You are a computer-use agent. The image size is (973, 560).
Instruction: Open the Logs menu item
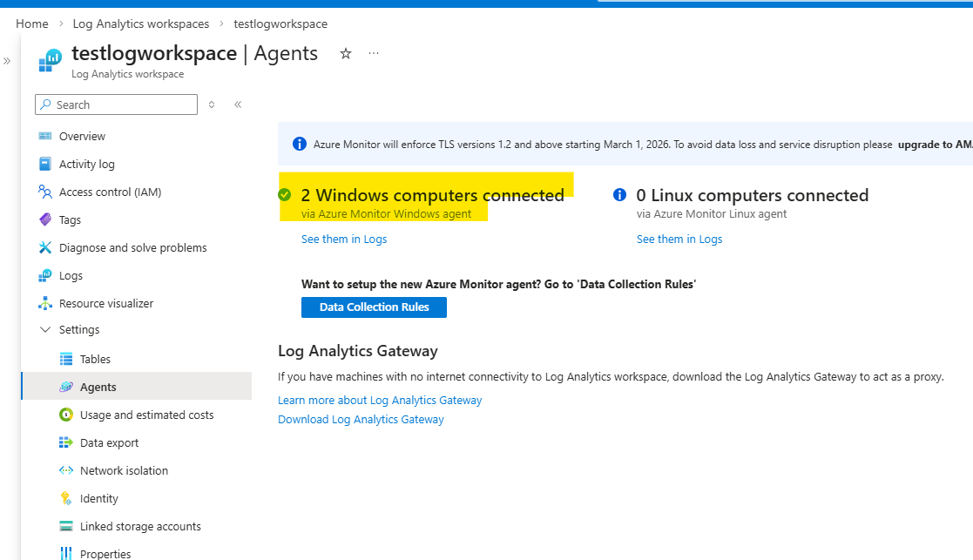coord(71,276)
